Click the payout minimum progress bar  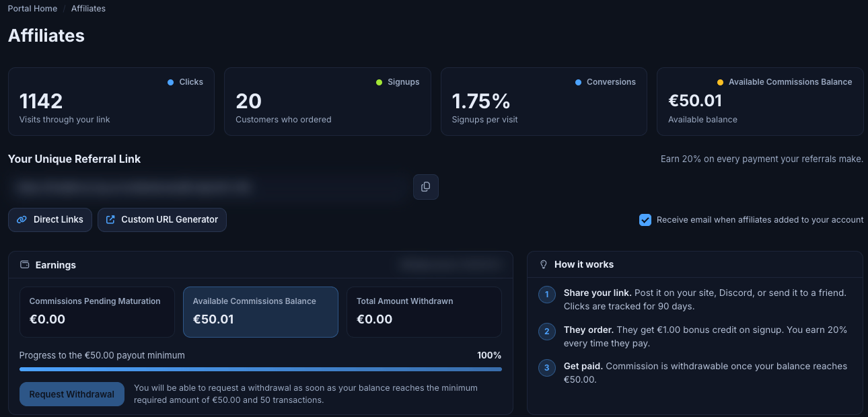click(x=260, y=369)
